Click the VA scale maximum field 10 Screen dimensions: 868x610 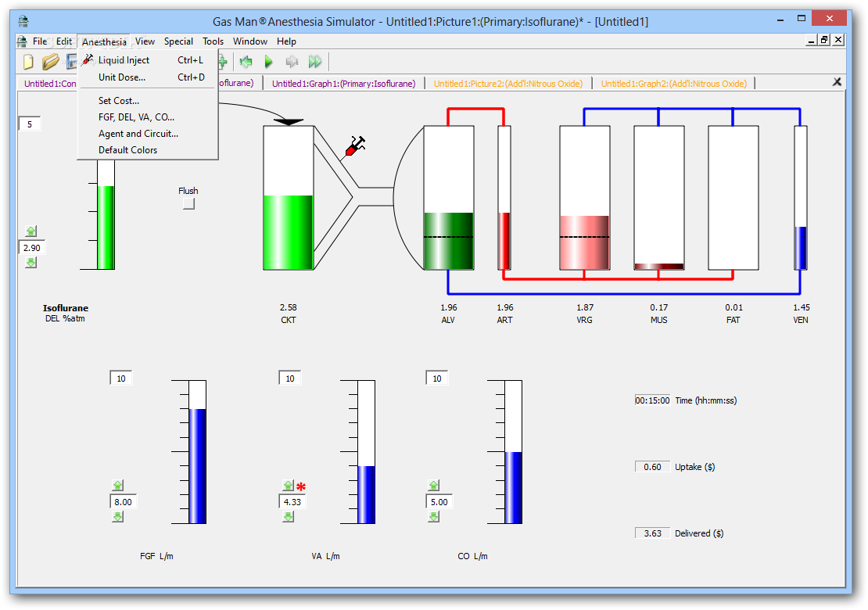[289, 378]
